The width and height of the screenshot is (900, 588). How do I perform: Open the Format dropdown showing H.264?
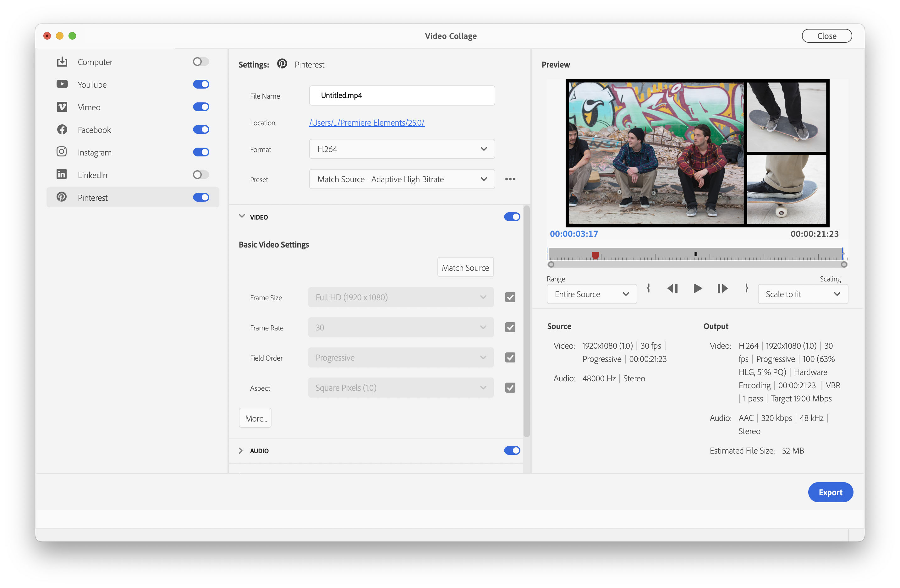click(402, 149)
